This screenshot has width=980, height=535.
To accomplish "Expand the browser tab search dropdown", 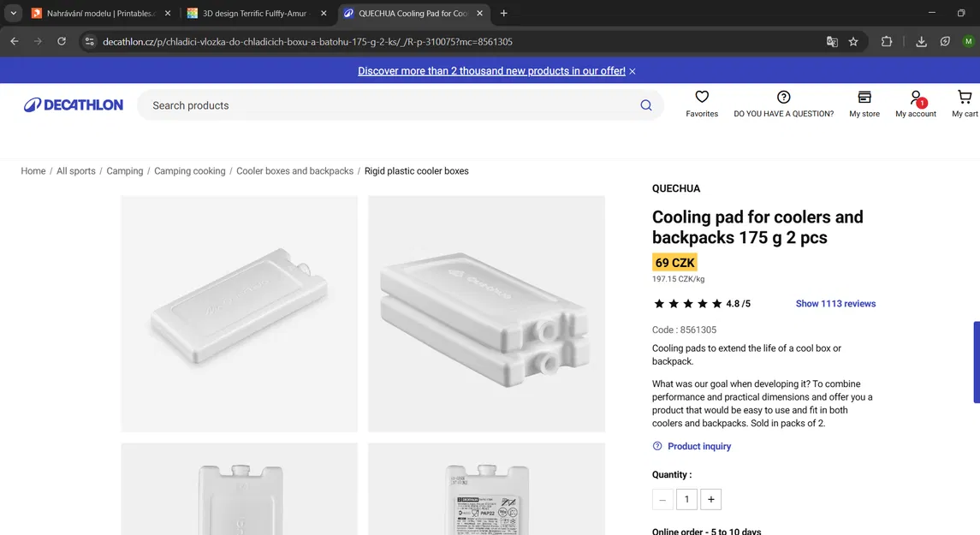I will [x=12, y=13].
